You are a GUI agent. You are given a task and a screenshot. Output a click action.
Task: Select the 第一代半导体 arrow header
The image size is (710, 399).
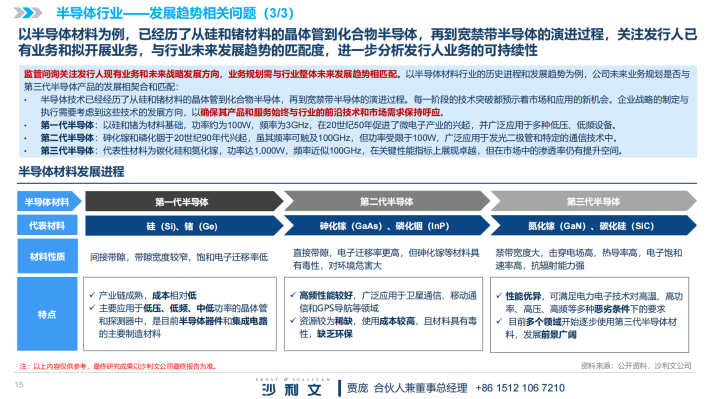coord(184,202)
